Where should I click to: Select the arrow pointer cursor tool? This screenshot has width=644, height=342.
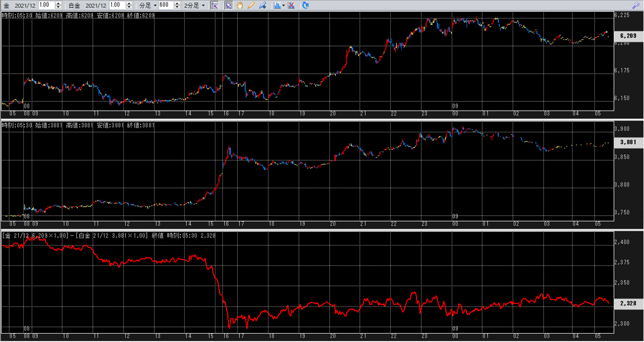(228, 5)
